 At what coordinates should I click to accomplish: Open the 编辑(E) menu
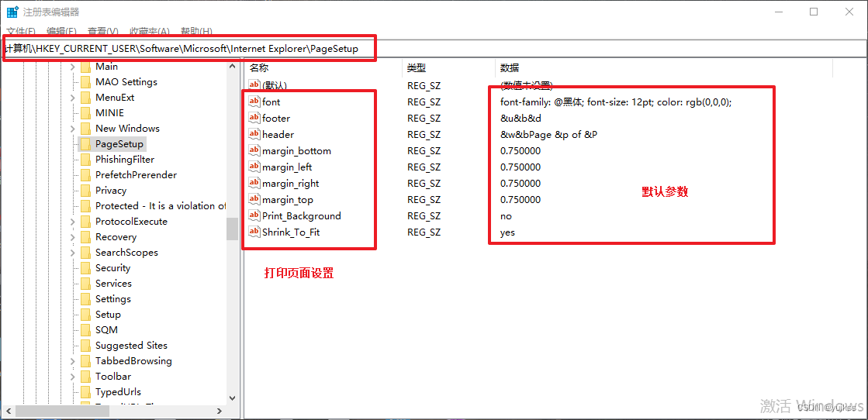click(61, 31)
